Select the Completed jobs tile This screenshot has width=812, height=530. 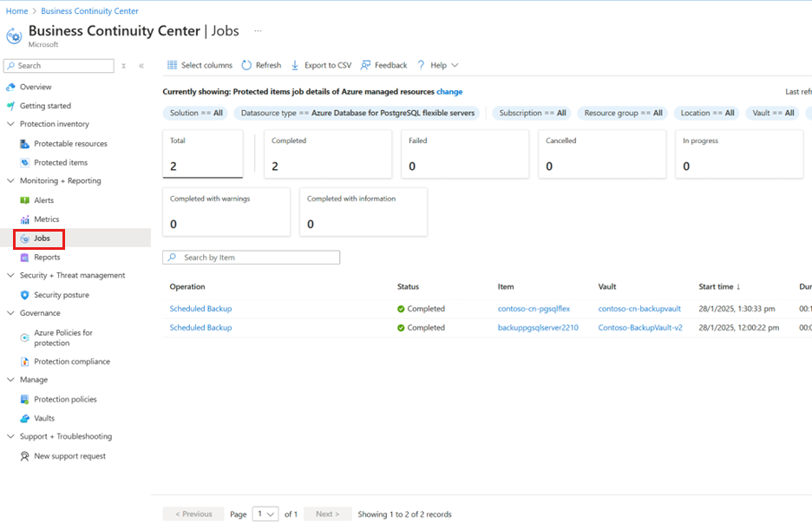[328, 154]
